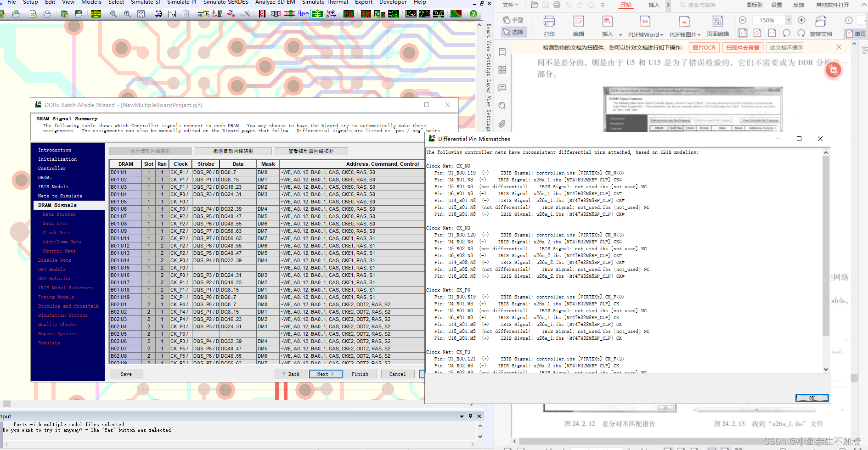This screenshot has height=450, width=868.
Task: Click the 编辑 edit tool icon
Action: (579, 26)
